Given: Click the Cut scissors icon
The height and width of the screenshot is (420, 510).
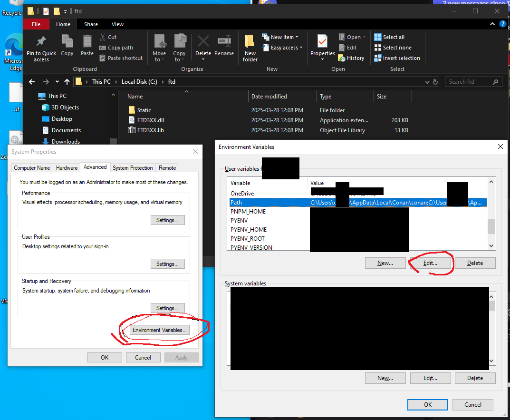Looking at the screenshot, I should pos(103,37).
